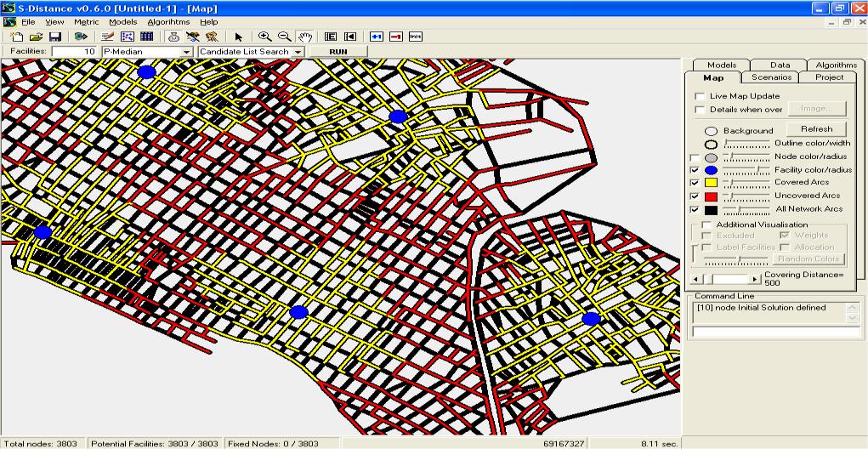The image size is (868, 449).
Task: Click the pencil edit toolbar icon
Action: pos(108,37)
